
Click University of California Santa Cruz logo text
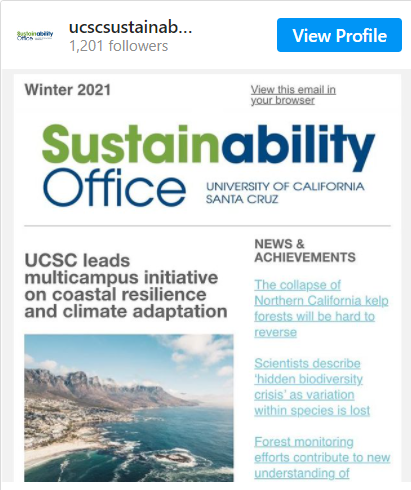285,193
